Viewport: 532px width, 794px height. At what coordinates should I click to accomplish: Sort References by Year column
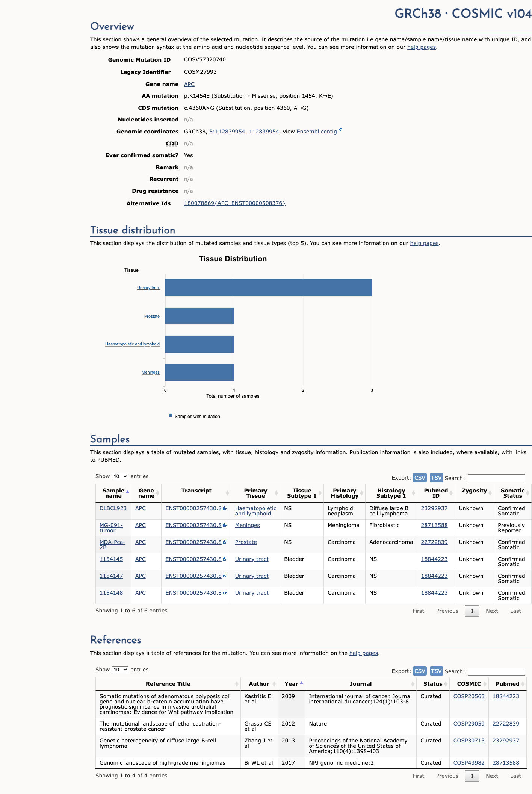coord(291,684)
